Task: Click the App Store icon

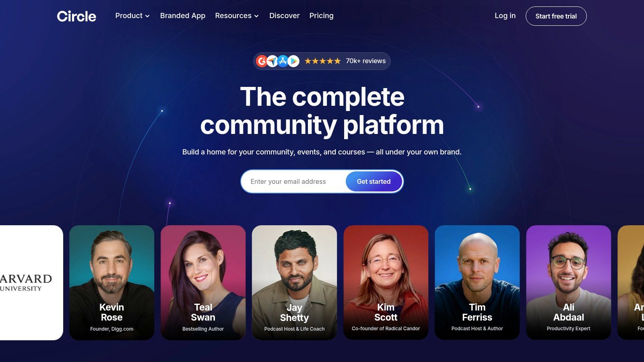Action: click(283, 61)
